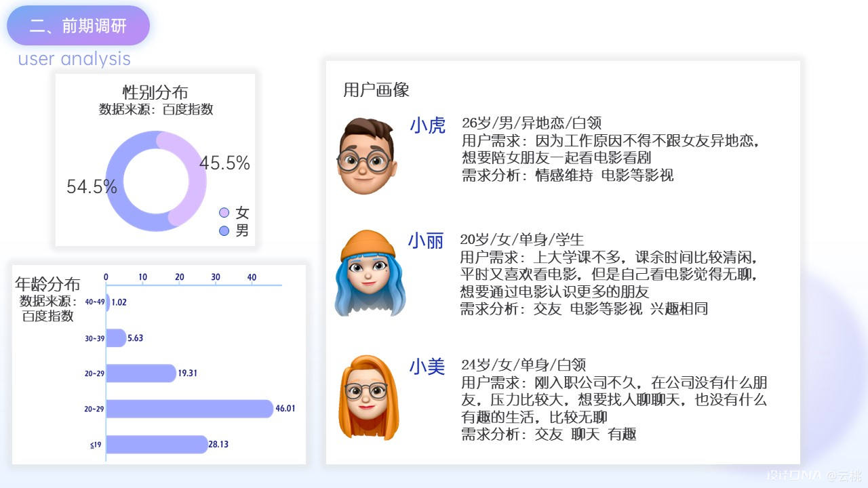Image resolution: width=868 pixels, height=488 pixels.
Task: Click the bar valued 46.01
Action: click(x=189, y=409)
